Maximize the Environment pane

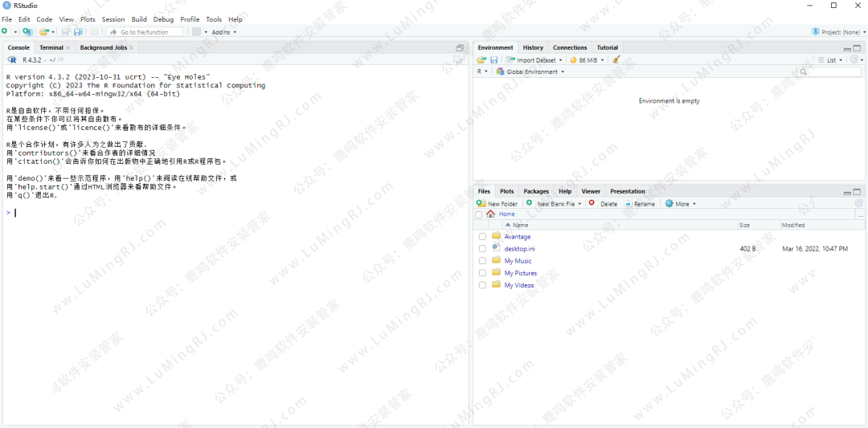pyautogui.click(x=857, y=48)
